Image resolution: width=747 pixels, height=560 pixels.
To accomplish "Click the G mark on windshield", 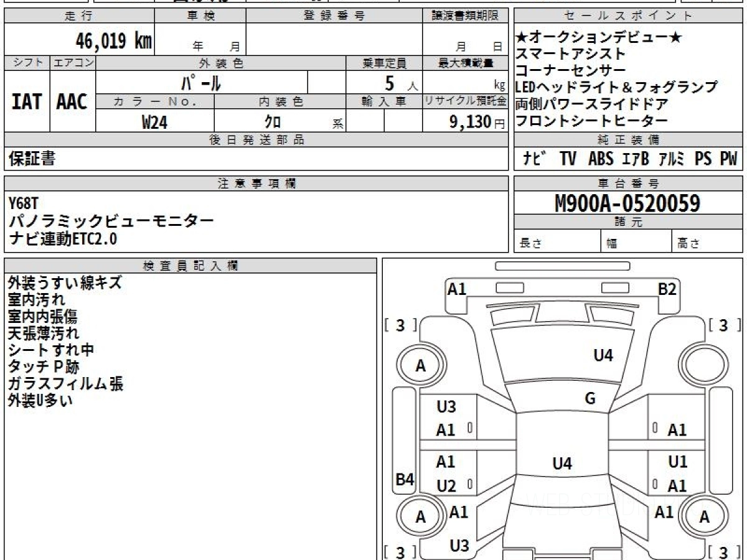I will (590, 399).
